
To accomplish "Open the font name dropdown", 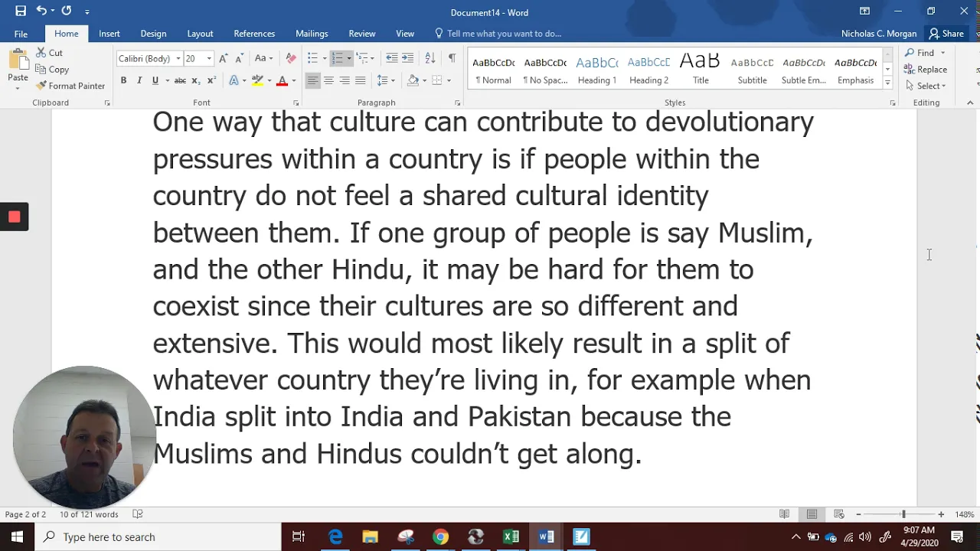I will pyautogui.click(x=178, y=59).
